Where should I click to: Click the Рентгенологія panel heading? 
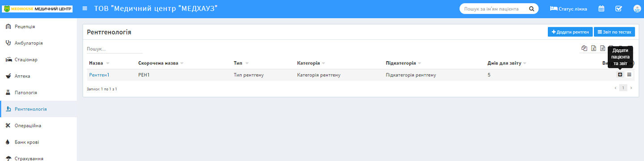coord(109,32)
